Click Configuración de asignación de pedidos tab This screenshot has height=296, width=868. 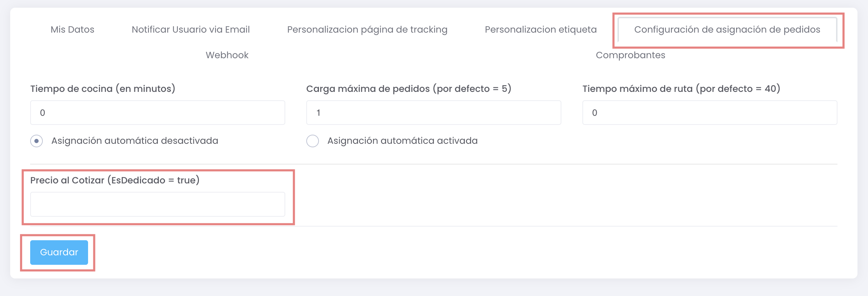click(727, 29)
